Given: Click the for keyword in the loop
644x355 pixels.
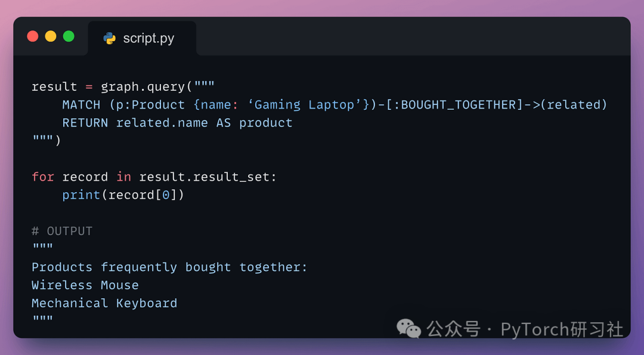Looking at the screenshot, I should pos(42,177).
